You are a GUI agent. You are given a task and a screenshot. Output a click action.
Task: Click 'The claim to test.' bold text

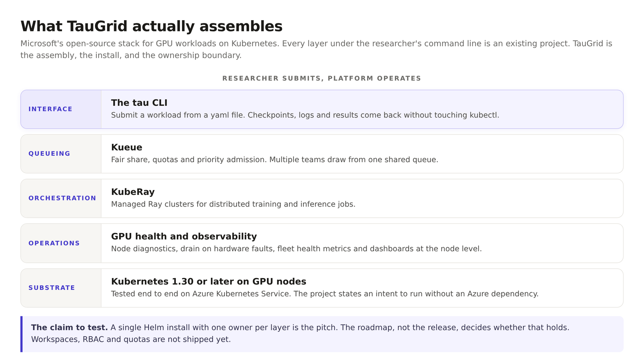[x=70, y=328]
